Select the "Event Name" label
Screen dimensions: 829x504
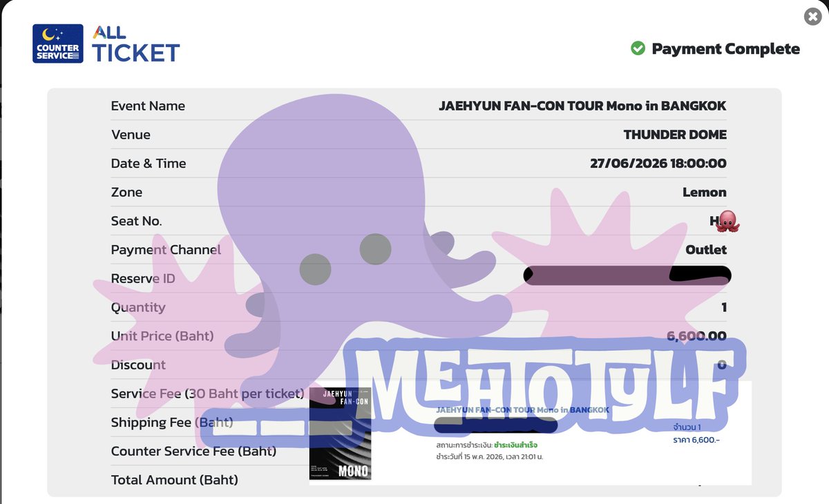148,106
